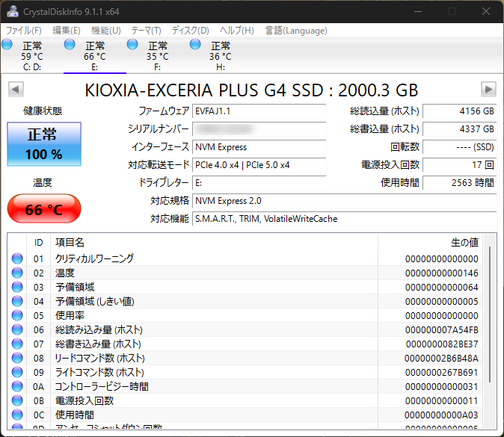Click the transfer mode field PCIe 4.0 x4
Viewport: 504px width, 437px height.
coord(259,165)
